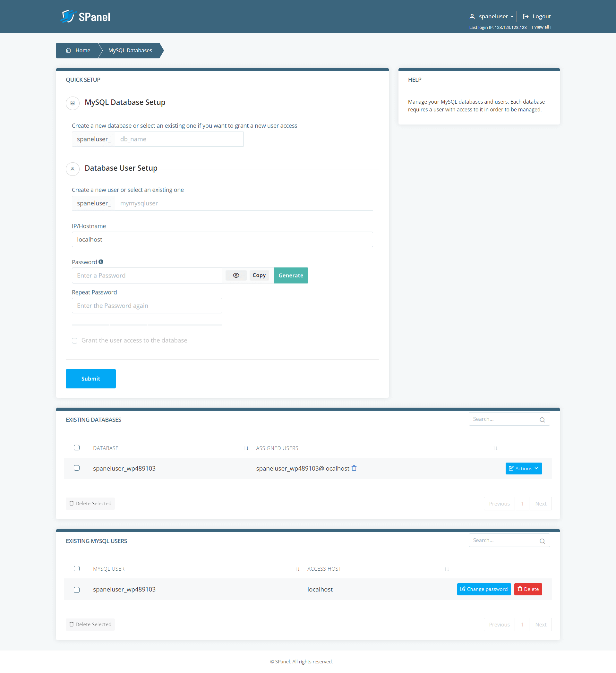Copy the password with the Copy button
The height and width of the screenshot is (673, 616).
click(259, 276)
